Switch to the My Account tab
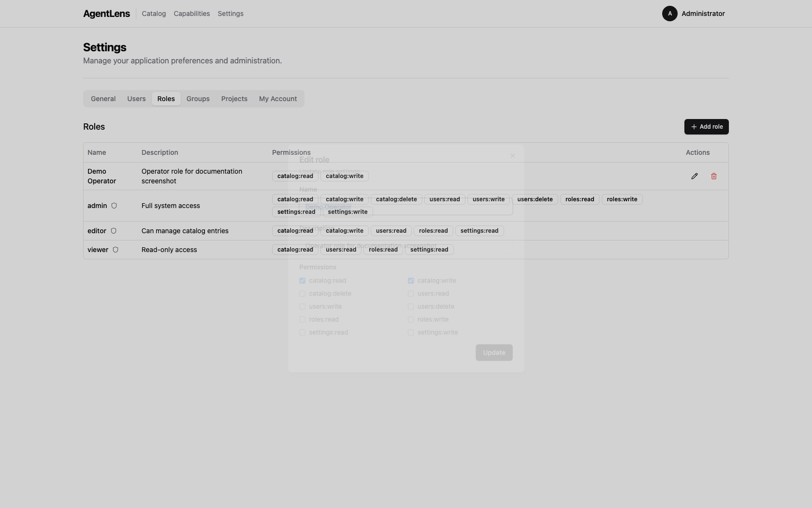Image resolution: width=812 pixels, height=508 pixels. tap(277, 99)
